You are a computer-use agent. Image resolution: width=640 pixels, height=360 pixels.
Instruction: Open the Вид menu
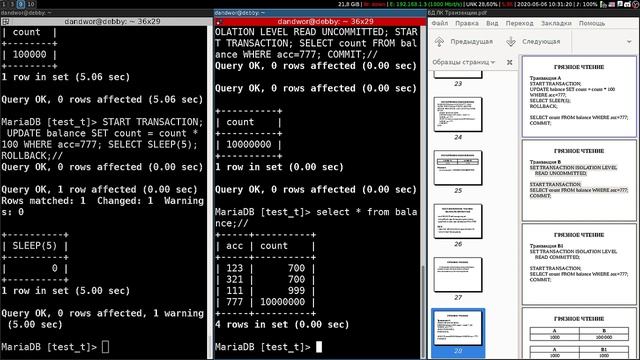[x=492, y=23]
